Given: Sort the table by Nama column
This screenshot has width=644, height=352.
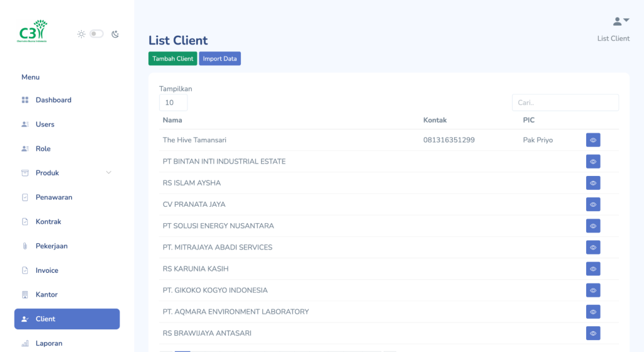Looking at the screenshot, I should click(172, 120).
